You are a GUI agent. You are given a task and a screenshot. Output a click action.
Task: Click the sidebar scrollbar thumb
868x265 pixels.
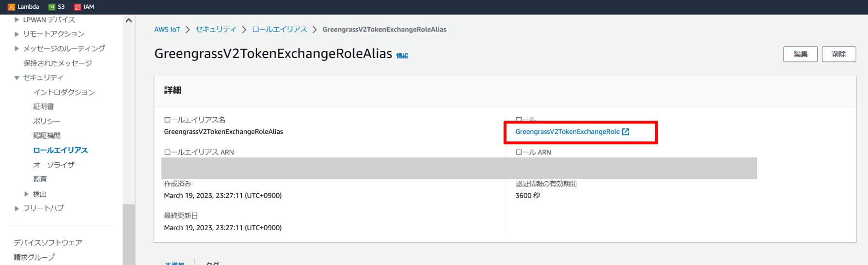(x=129, y=234)
